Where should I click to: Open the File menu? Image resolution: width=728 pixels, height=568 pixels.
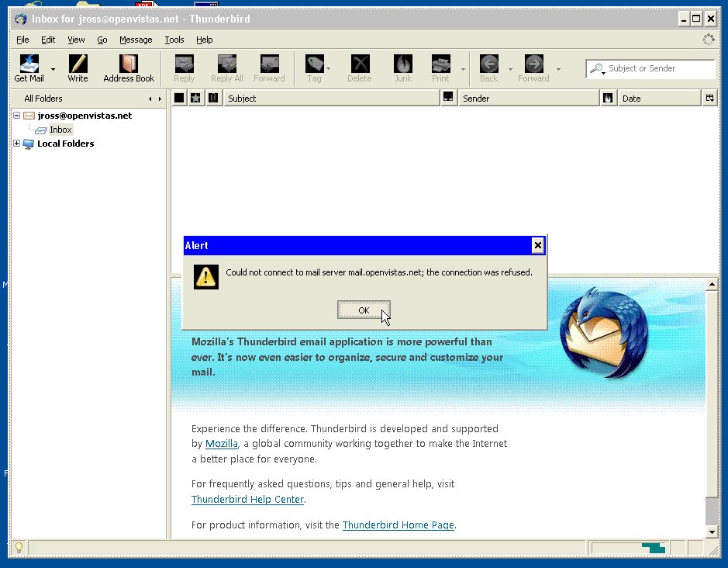tap(22, 40)
